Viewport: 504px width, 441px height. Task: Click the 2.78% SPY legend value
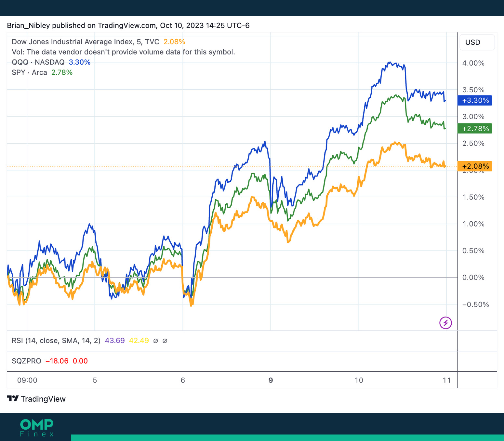point(62,72)
